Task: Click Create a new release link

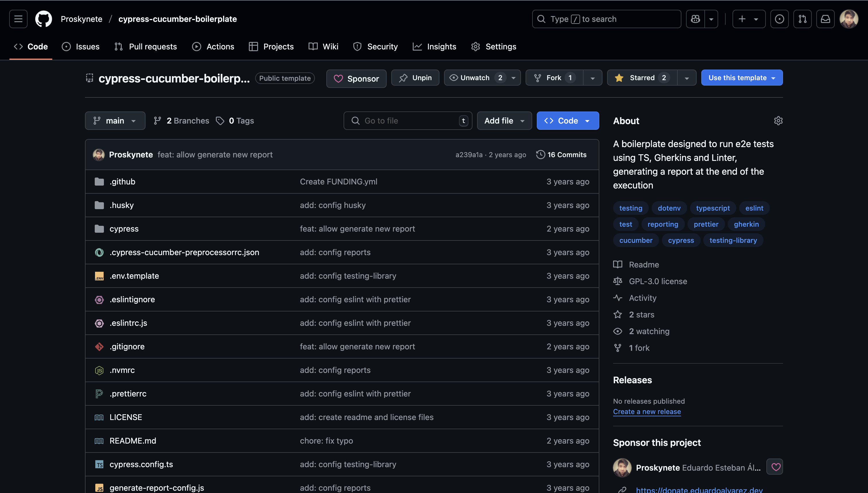Action: click(647, 411)
